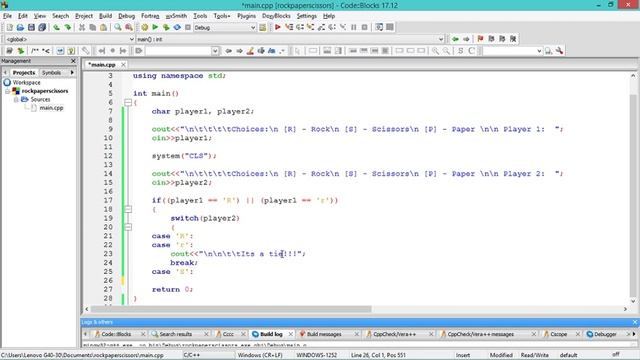640x360 pixels.
Task: Click the red Toggle bookmark flag icon
Action: 480,39
